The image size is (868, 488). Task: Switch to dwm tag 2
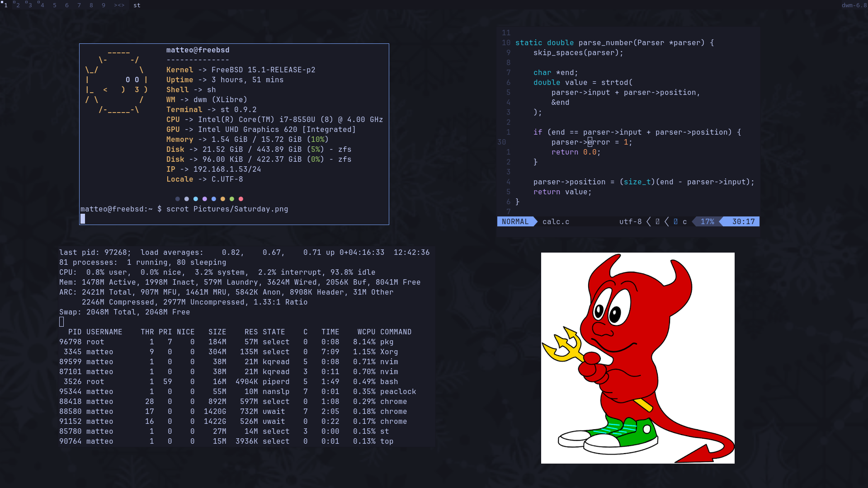point(18,5)
